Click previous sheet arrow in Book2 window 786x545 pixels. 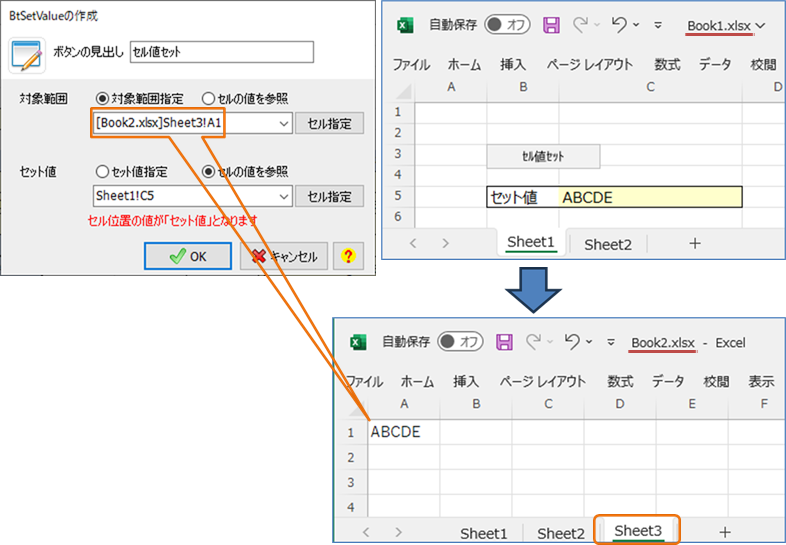(x=366, y=532)
